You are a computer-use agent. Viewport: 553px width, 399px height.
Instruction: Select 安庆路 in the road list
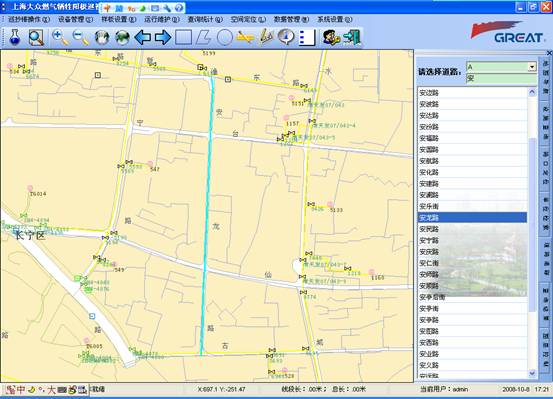click(x=473, y=252)
